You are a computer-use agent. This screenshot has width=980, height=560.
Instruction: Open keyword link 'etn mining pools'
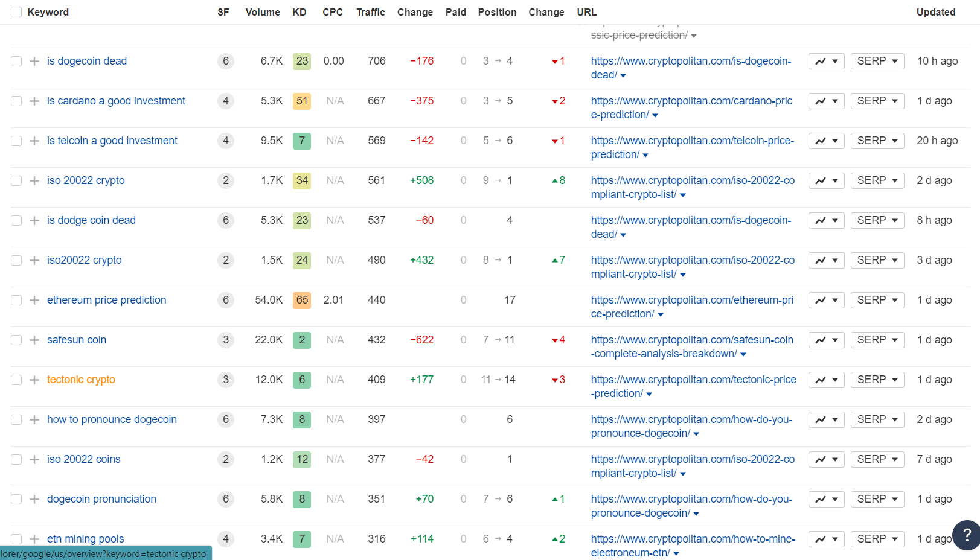tap(86, 539)
